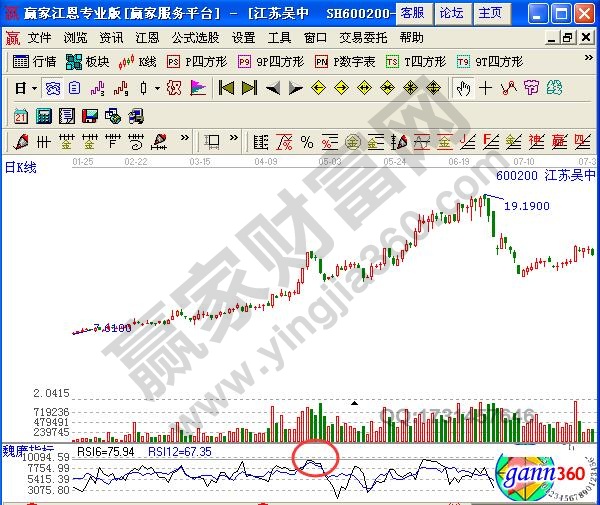This screenshot has height=505, width=600.
Task: Select the hand pan tool
Action: click(x=463, y=88)
